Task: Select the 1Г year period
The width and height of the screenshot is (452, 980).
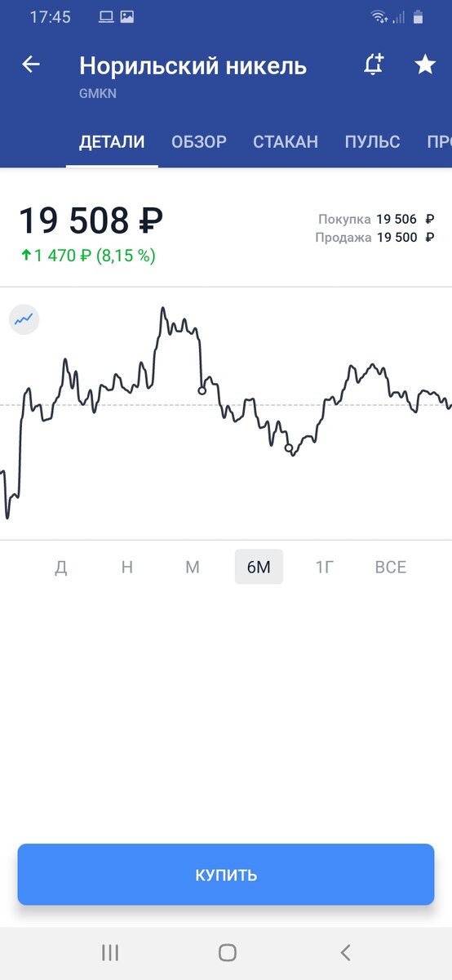Action: pyautogui.click(x=325, y=567)
